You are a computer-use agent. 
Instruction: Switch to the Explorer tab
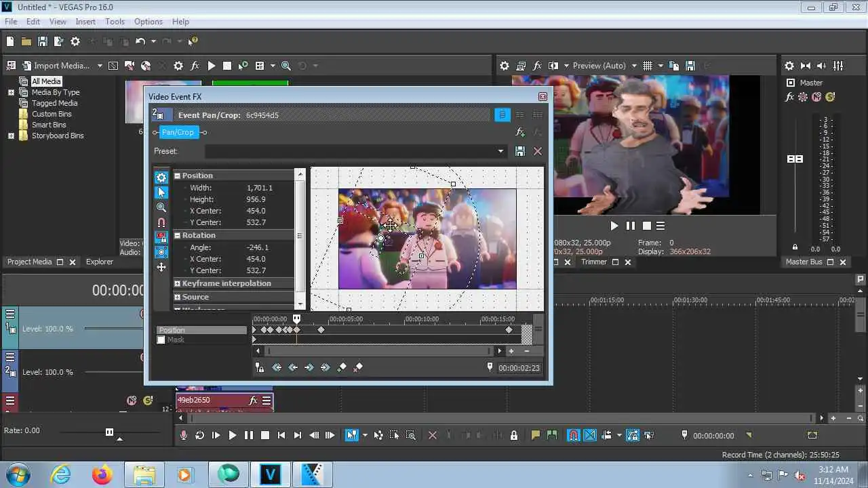tap(100, 262)
